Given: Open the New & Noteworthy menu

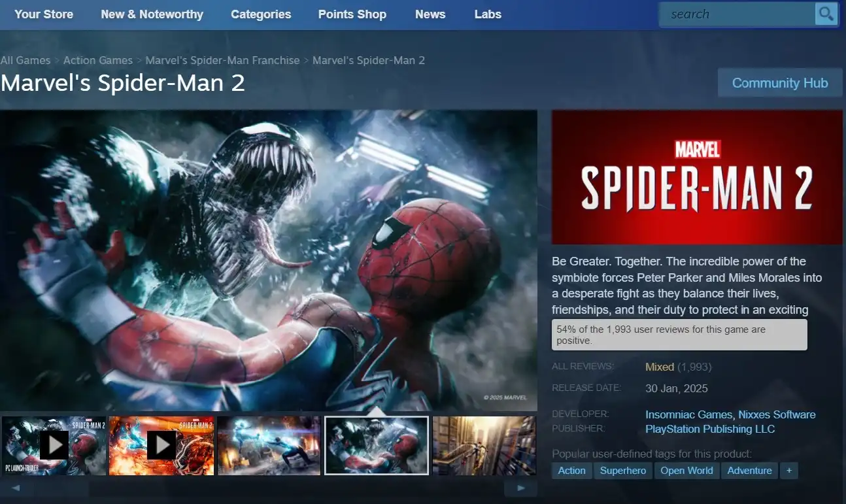Looking at the screenshot, I should [152, 14].
